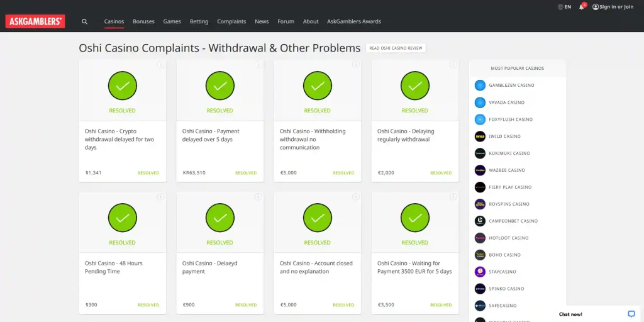Viewport: 644px width, 322px height.
Task: Click resolved checkmark on Withholding withdrawal card
Action: [318, 86]
